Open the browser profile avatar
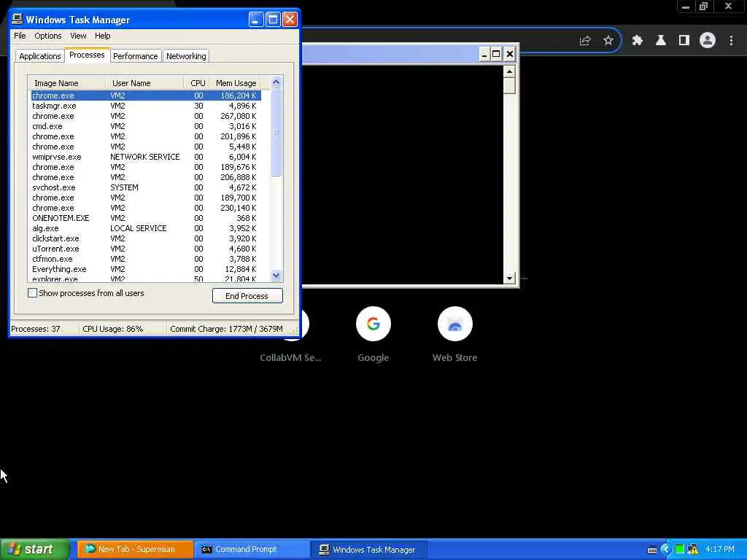The width and height of the screenshot is (747, 560). click(x=708, y=41)
